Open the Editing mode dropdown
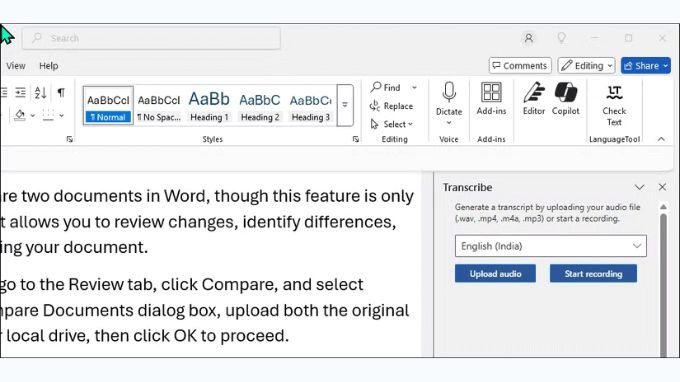 pos(586,65)
